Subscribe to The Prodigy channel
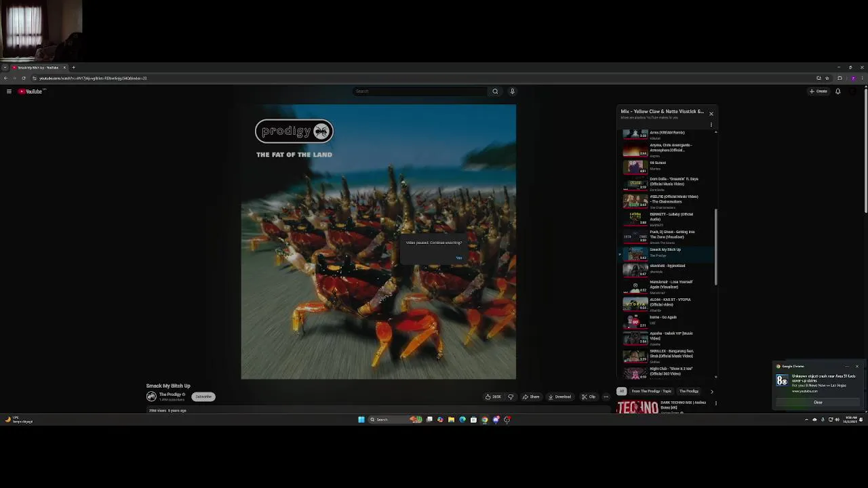Viewport: 868px width, 488px height. pos(203,396)
